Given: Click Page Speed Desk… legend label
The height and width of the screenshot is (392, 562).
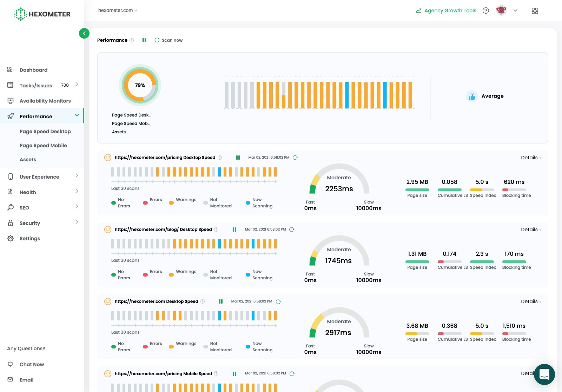Looking at the screenshot, I should [x=132, y=115].
